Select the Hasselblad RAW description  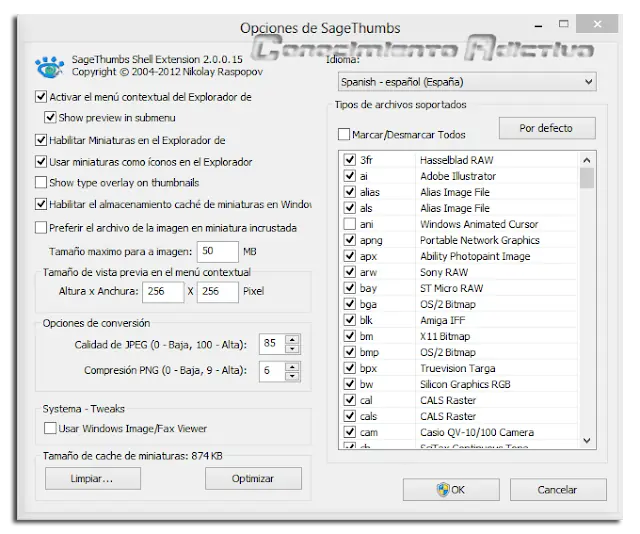click(x=457, y=160)
